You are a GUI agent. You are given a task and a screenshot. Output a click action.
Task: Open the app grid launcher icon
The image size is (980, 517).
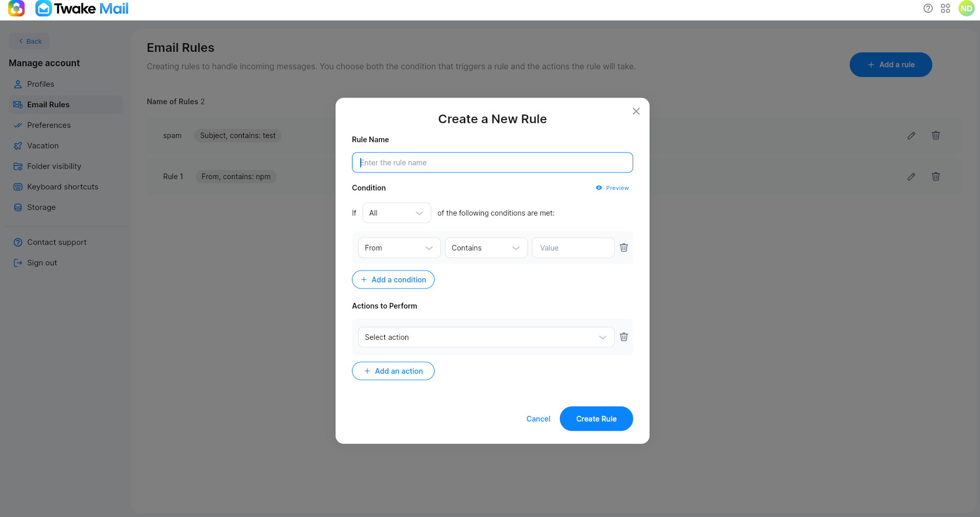tap(946, 8)
